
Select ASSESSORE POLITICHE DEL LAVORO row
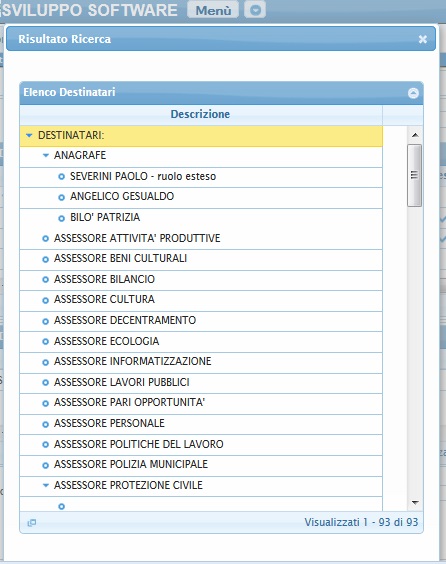click(x=201, y=444)
